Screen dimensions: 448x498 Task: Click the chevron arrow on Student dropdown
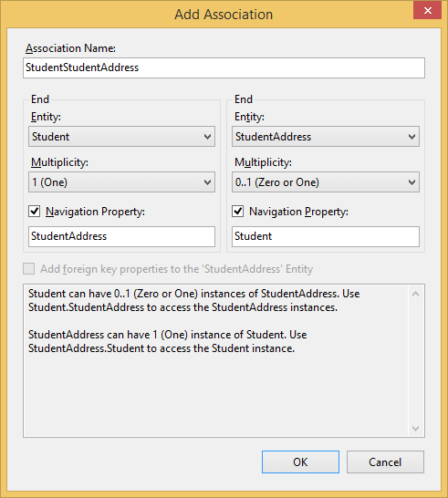207,137
